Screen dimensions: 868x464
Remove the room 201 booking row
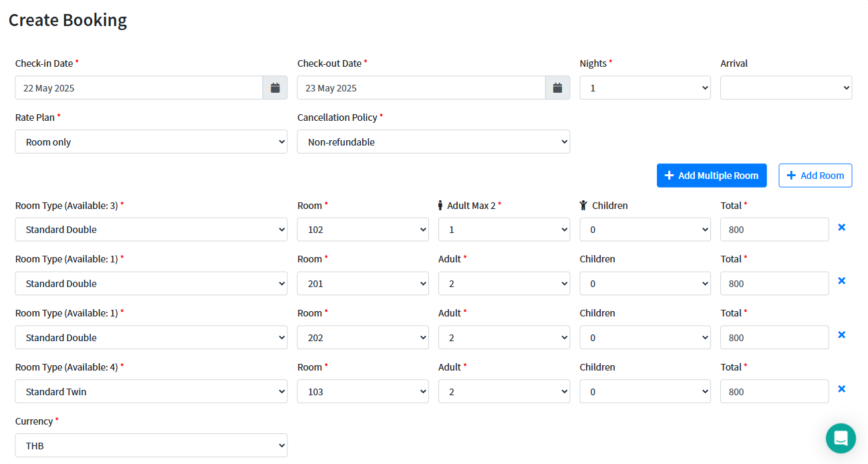pos(841,281)
